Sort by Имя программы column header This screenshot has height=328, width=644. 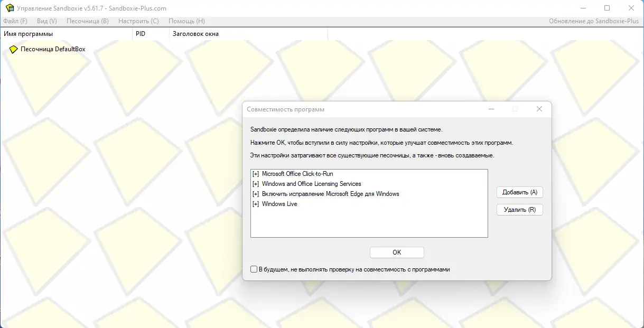[x=66, y=34]
